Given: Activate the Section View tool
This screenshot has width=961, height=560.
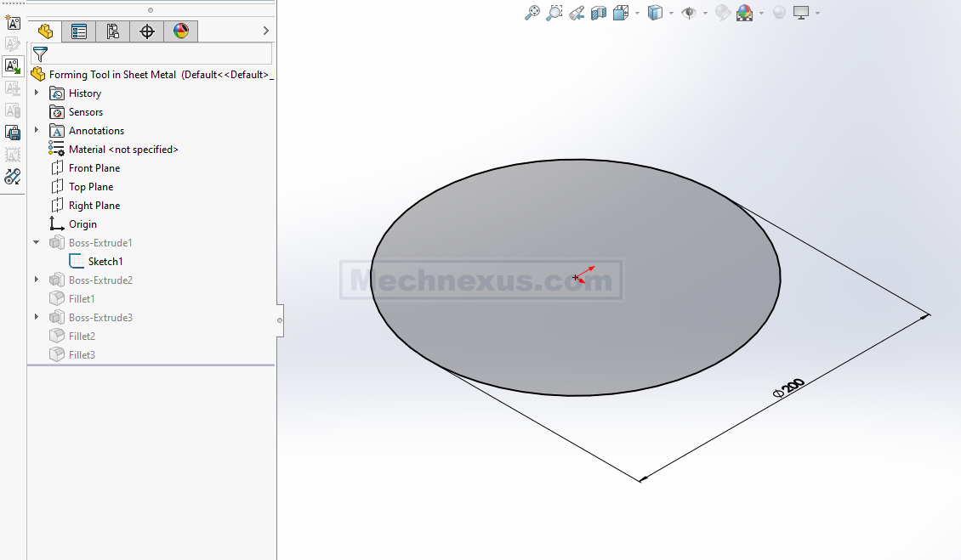Looking at the screenshot, I should pos(599,13).
